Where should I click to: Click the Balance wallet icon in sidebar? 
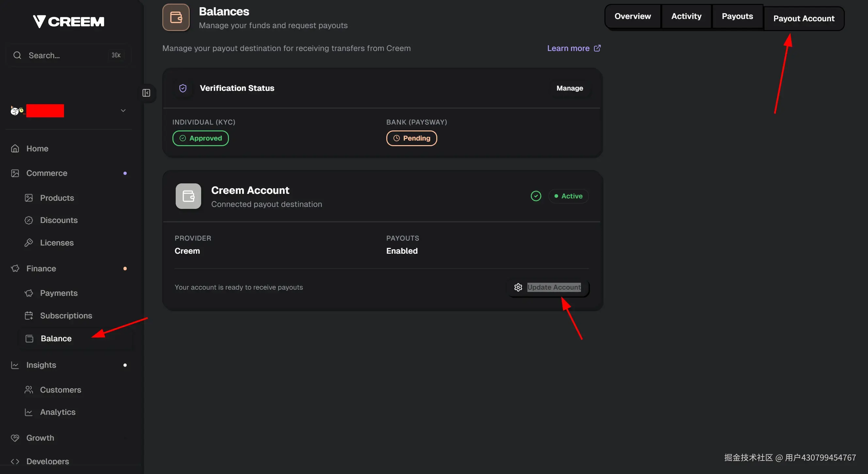[30, 338]
